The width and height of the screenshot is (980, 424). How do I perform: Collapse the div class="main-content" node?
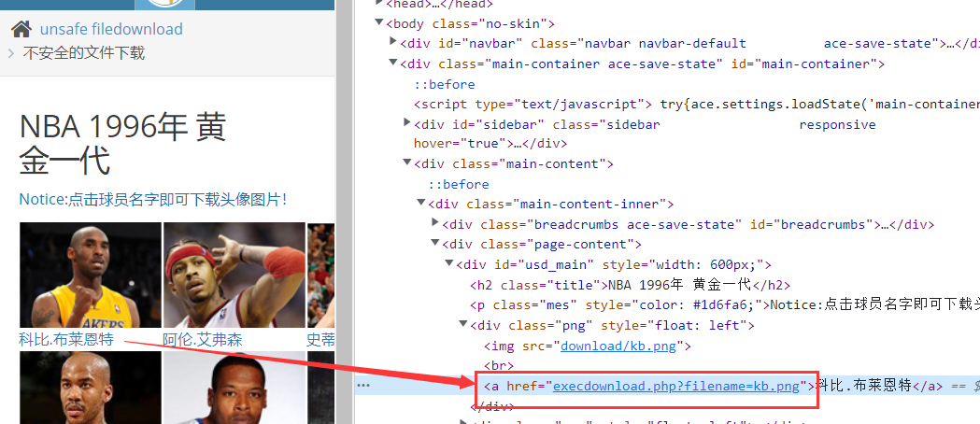point(407,163)
